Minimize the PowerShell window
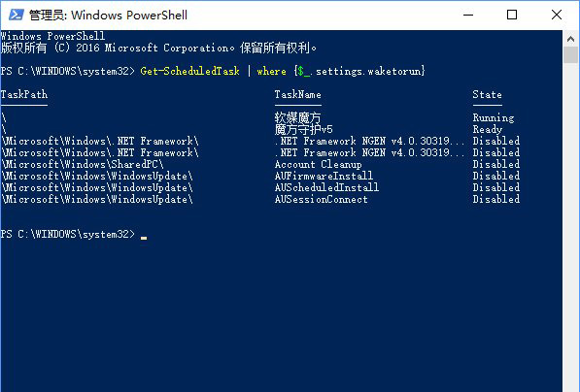 468,15
